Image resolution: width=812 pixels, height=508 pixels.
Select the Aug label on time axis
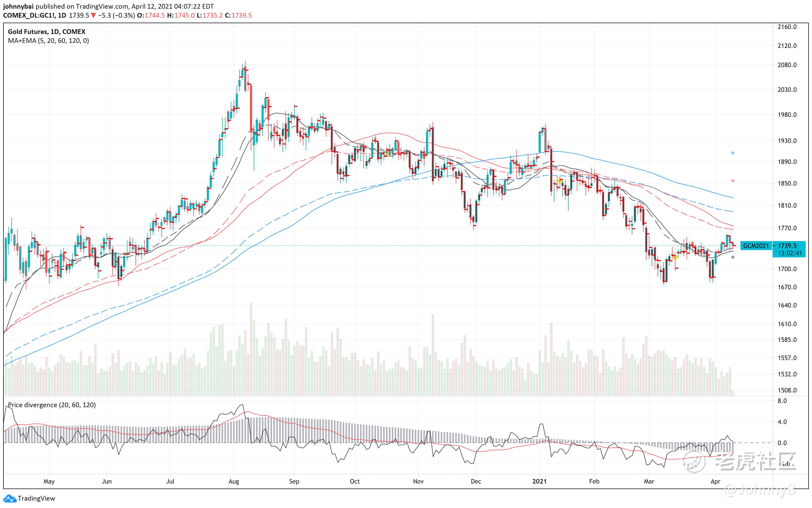click(234, 481)
